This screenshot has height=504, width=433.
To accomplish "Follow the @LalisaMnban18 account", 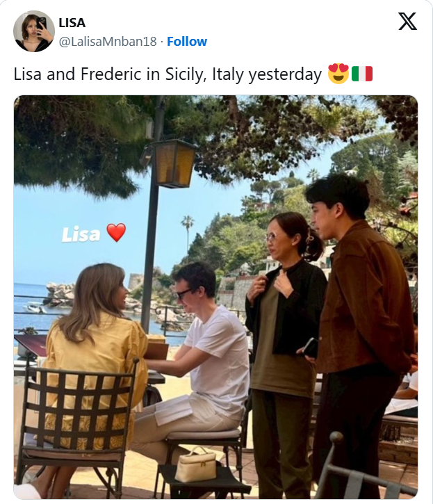I will click(187, 42).
